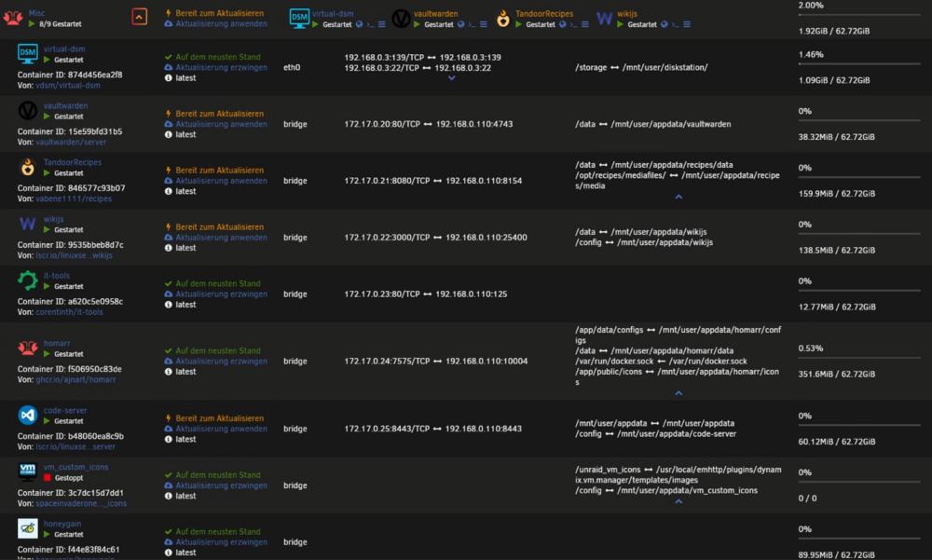Click the Gestoppt status of vm_custom_icons
Viewport: 932px width, 560px height.
69,477
